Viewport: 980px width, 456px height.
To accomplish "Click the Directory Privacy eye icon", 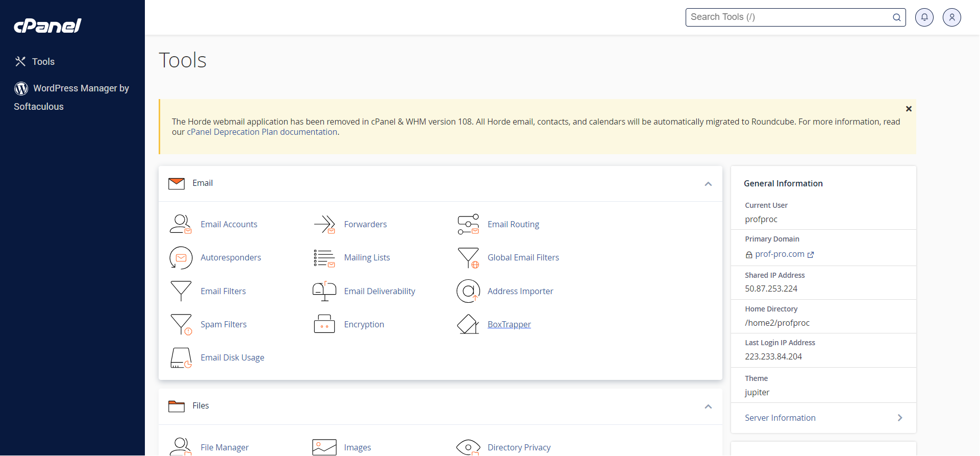I will coord(468,447).
